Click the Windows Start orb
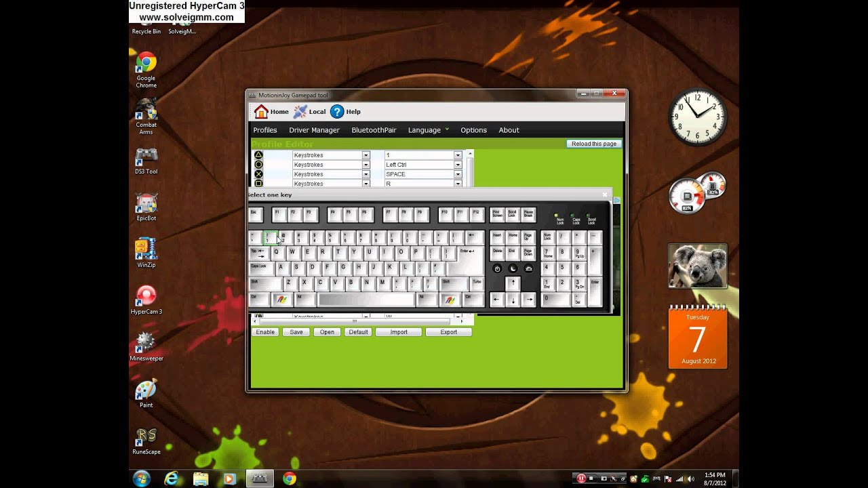The image size is (868, 488). pos(142,479)
